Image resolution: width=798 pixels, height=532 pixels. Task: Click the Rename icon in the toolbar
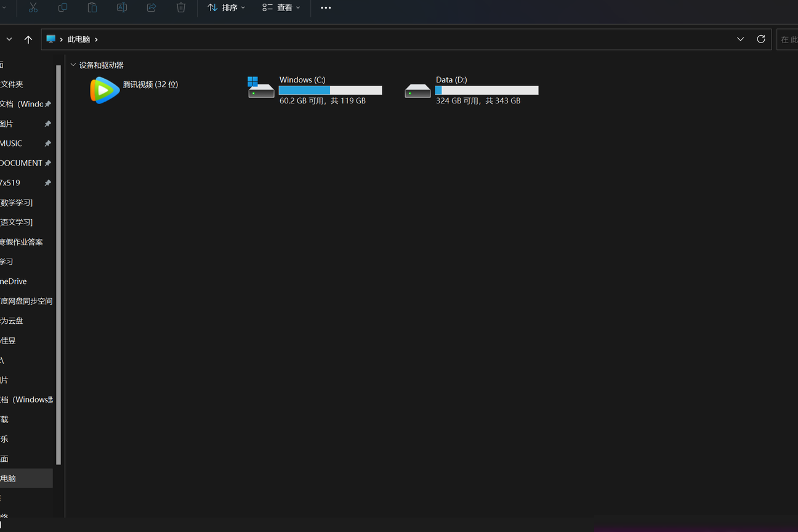(x=122, y=7)
